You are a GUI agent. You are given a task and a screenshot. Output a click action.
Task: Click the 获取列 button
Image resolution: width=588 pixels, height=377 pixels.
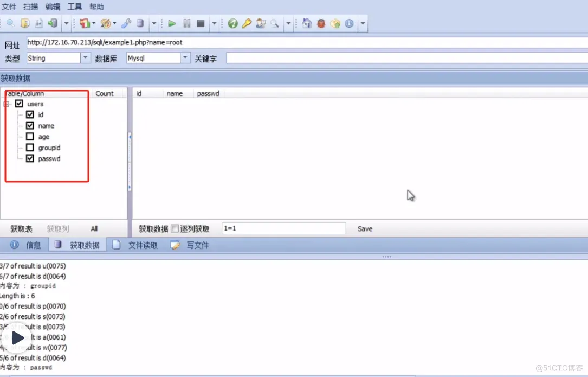(x=58, y=229)
